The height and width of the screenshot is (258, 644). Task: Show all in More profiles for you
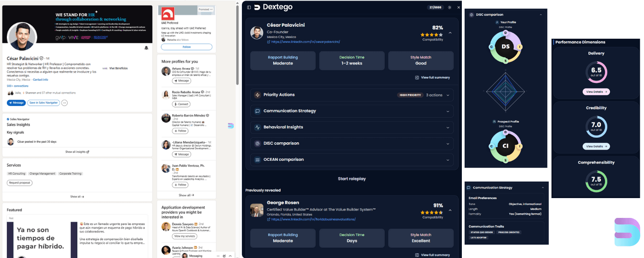[187, 195]
